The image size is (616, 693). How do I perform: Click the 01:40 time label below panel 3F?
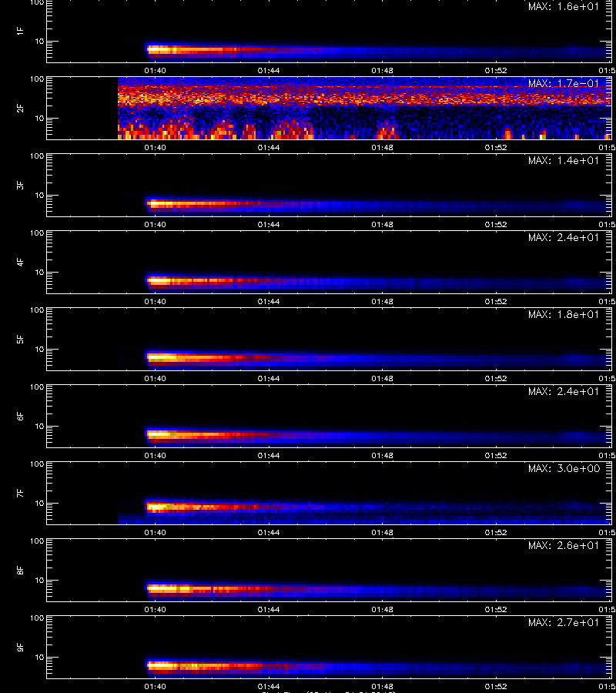[155, 225]
